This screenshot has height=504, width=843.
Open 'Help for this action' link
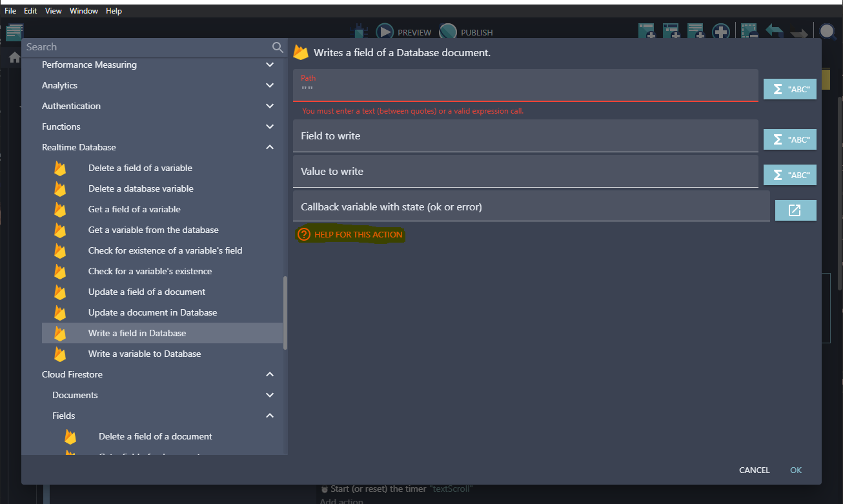[350, 235]
